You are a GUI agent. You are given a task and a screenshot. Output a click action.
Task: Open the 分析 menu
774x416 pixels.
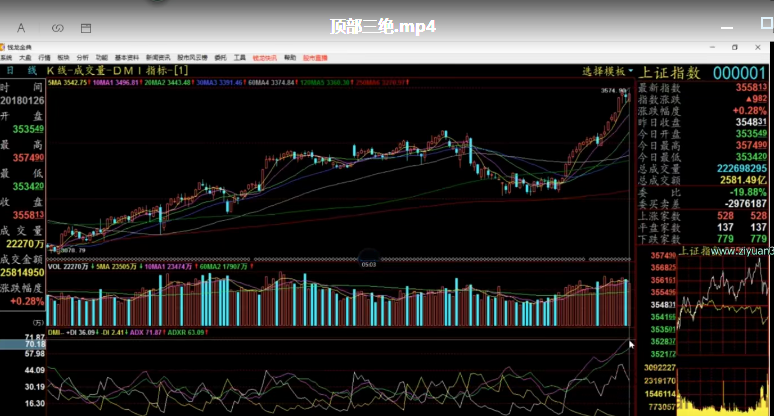82,58
